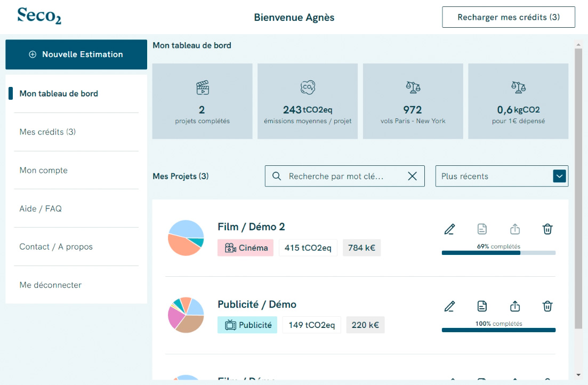Click the 69% complétés progress bar
The image size is (588, 385).
pos(498,253)
